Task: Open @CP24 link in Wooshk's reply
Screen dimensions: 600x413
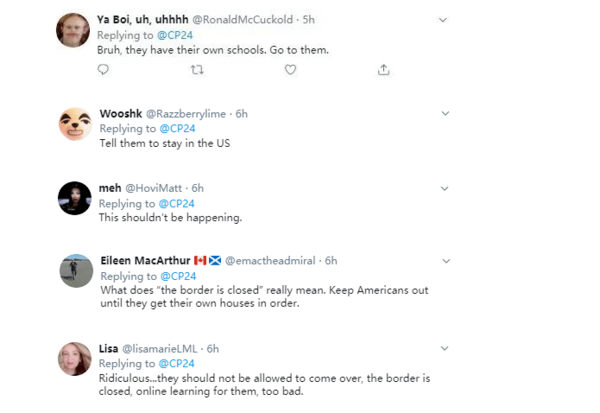Action: point(177,128)
